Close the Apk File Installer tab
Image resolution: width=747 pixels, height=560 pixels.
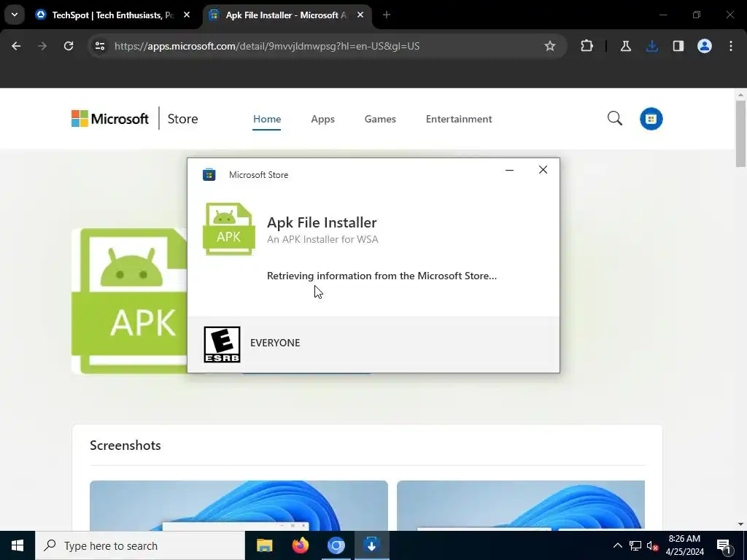[360, 15]
